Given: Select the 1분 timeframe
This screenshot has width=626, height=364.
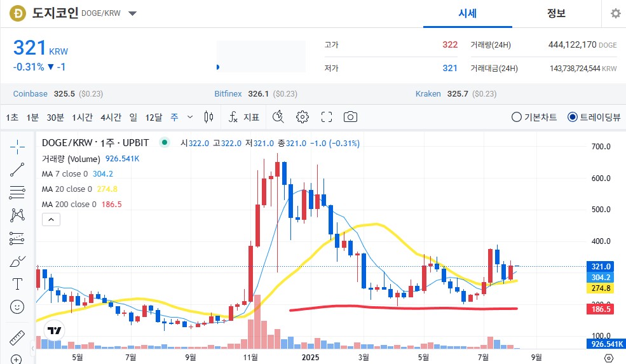Looking at the screenshot, I should [32, 117].
